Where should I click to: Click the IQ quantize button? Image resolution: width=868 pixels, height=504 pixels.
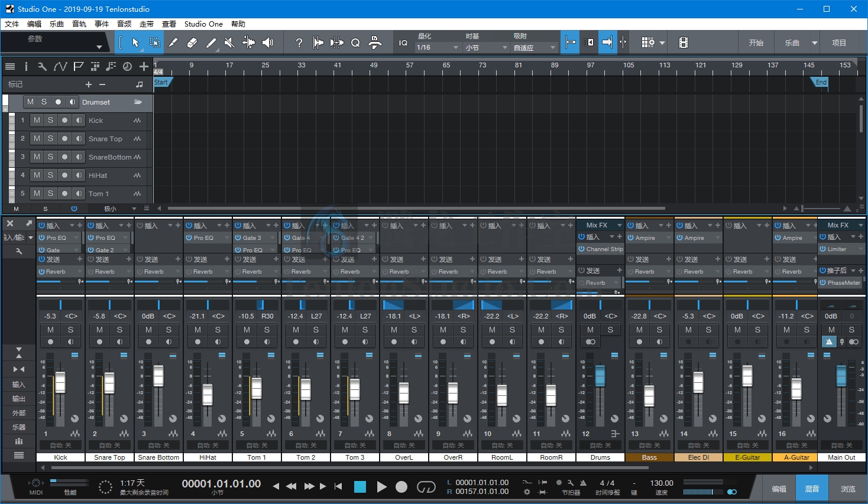pyautogui.click(x=403, y=43)
